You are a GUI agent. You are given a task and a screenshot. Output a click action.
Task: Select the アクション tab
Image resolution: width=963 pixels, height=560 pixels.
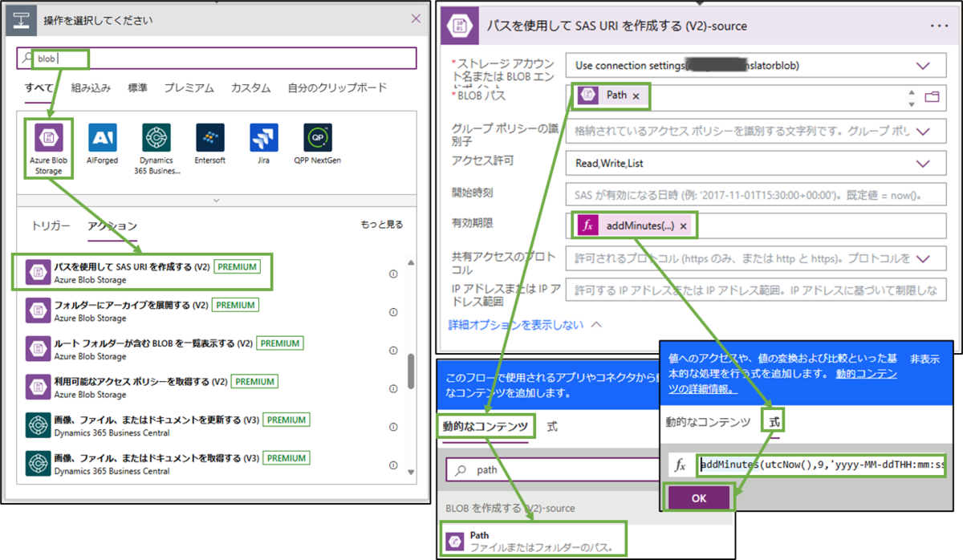[x=112, y=226]
